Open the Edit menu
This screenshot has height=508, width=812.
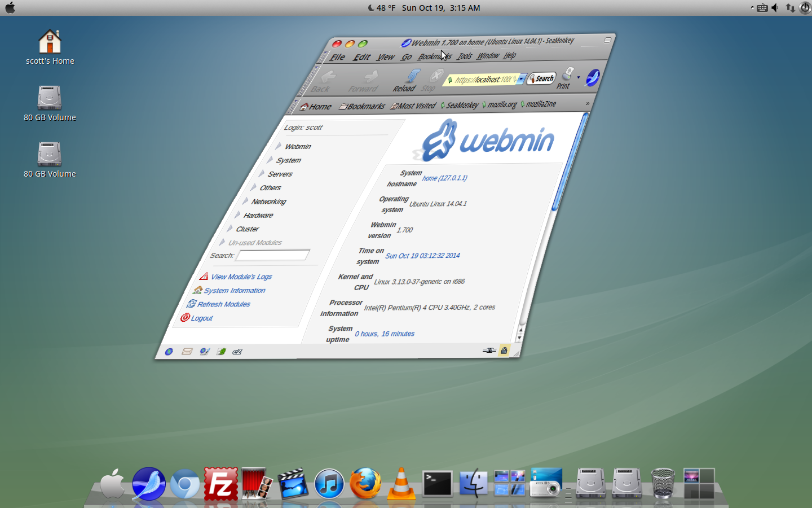[x=361, y=57]
